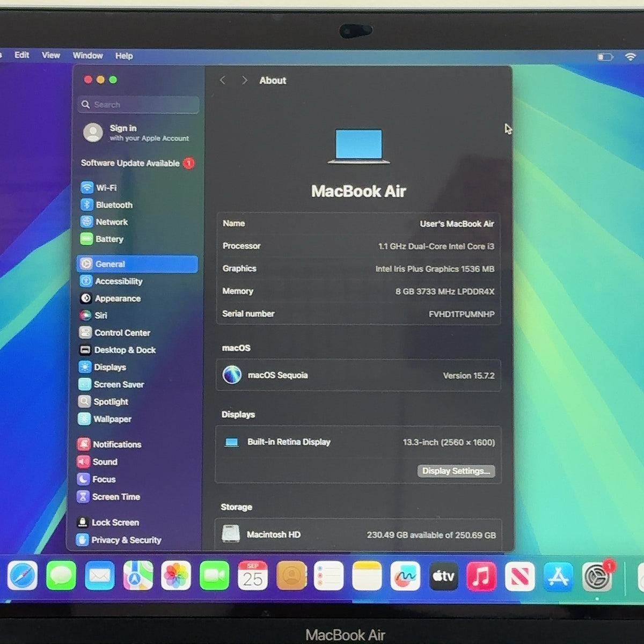Click System Settings icon in Dock
The width and height of the screenshot is (644, 644).
(597, 577)
